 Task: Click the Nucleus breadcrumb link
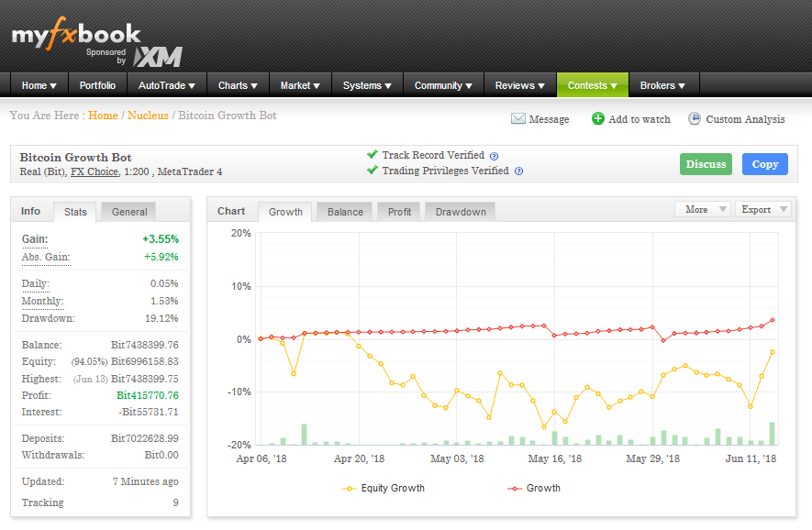(x=148, y=116)
